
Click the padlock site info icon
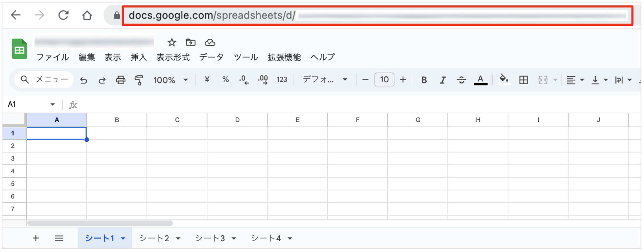pos(117,15)
